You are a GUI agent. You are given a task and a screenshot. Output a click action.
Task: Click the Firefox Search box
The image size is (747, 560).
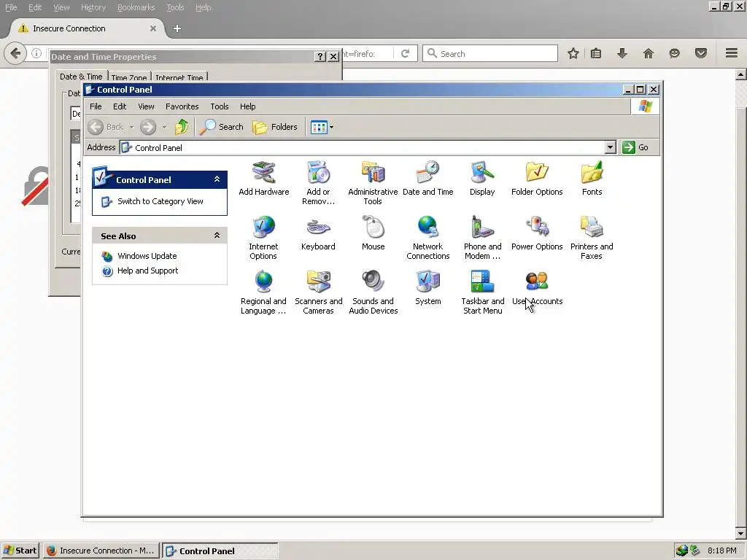489,53
